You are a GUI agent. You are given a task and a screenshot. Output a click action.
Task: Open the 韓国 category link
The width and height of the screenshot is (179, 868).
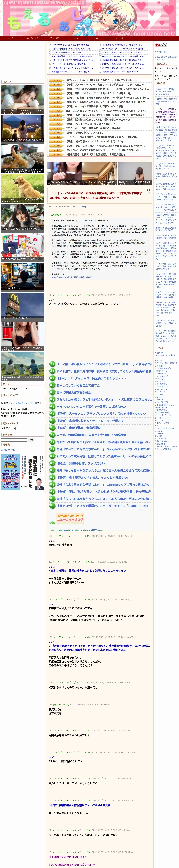(x=84, y=207)
